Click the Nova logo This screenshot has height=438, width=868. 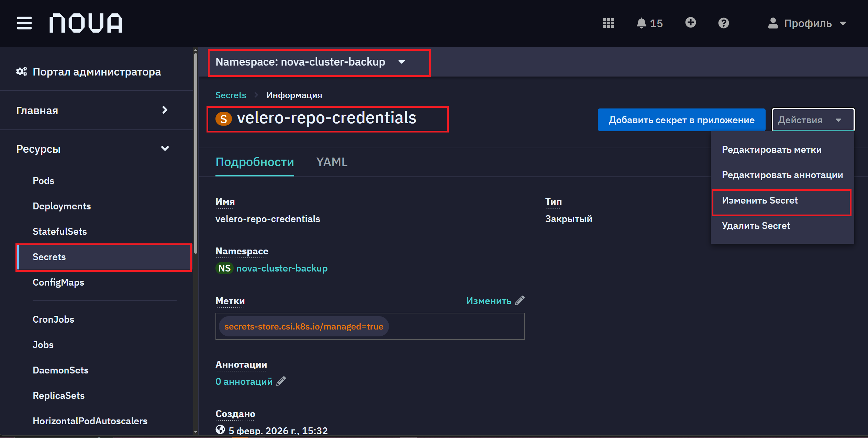click(x=86, y=23)
